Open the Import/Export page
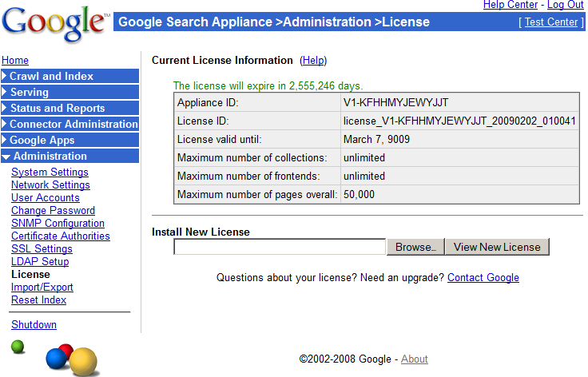The height and width of the screenshot is (377, 588). 42,287
